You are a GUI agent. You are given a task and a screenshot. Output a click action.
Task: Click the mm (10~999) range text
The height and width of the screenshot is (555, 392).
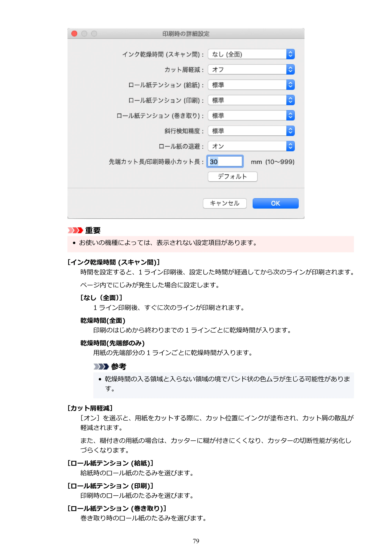(272, 162)
